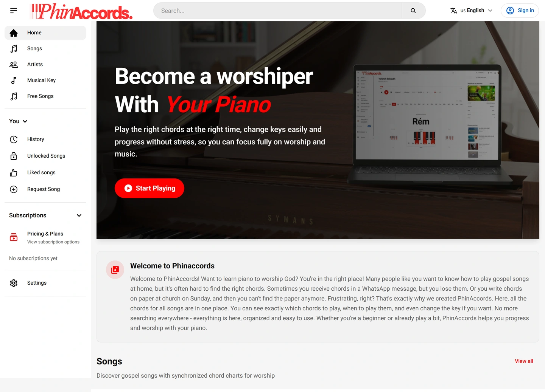Open the Home menu item
Viewport: 545px width, 392px height.
pyautogui.click(x=45, y=33)
